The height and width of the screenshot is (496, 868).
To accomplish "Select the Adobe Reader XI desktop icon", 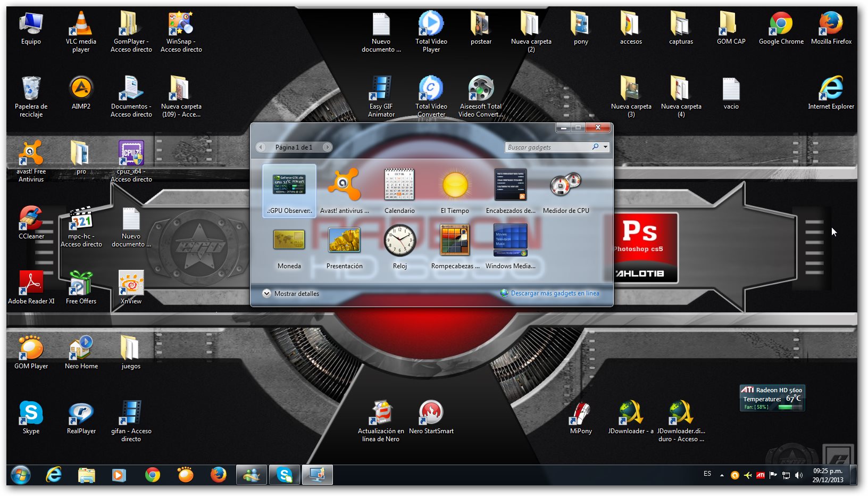I will (x=31, y=288).
